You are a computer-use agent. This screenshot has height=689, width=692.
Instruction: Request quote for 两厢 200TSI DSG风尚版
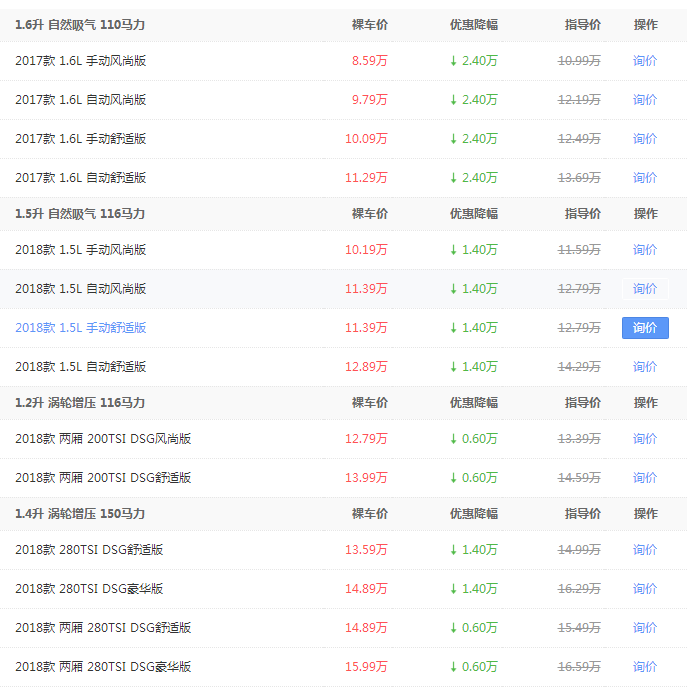click(x=645, y=439)
